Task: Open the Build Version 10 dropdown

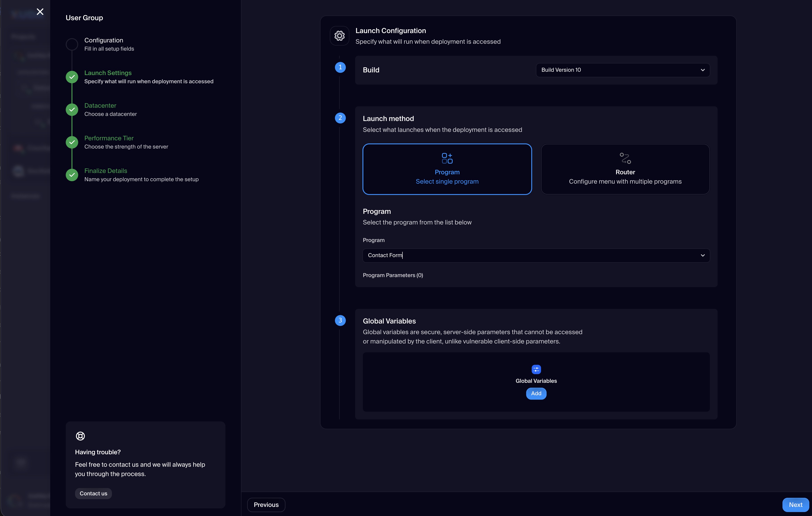Action: click(623, 70)
